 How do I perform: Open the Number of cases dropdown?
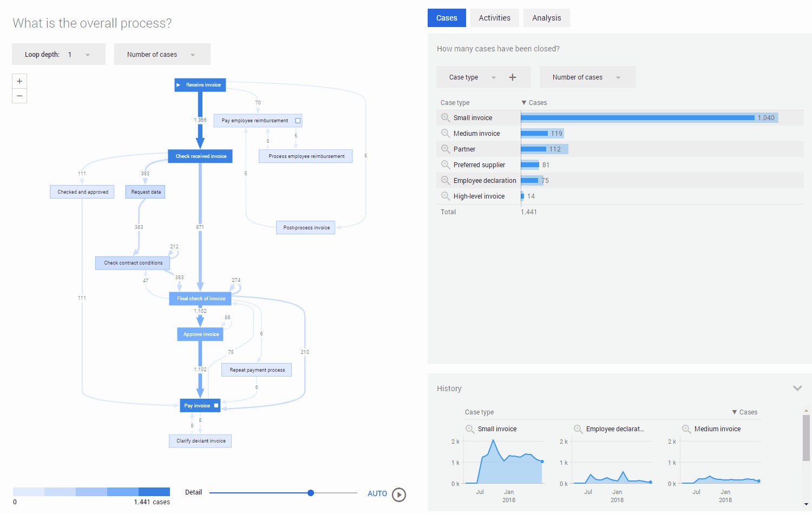162,54
